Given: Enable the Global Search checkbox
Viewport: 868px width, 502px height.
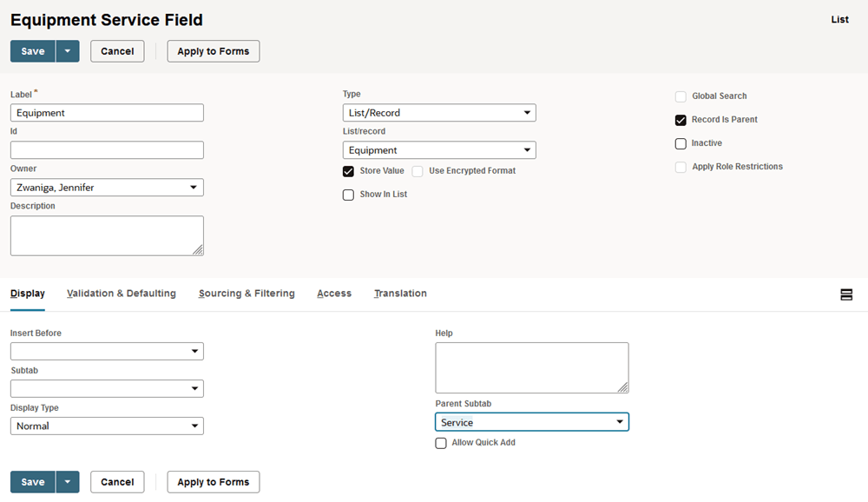Looking at the screenshot, I should (681, 96).
